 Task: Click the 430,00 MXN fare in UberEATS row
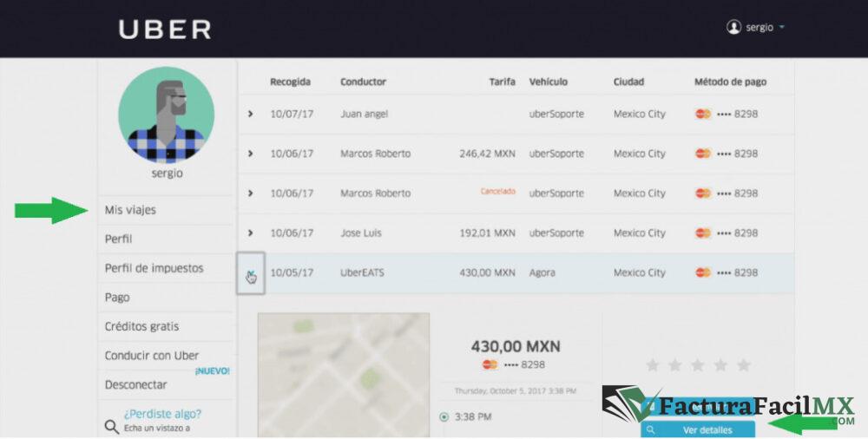pos(487,272)
